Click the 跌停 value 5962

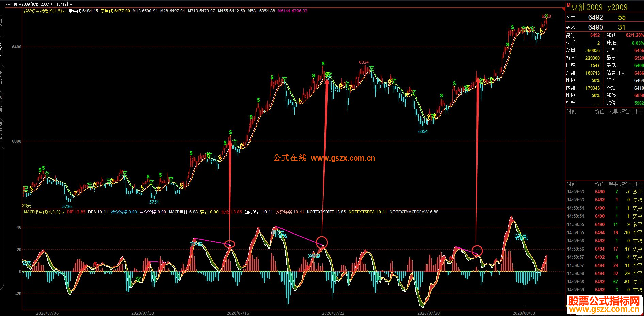(639, 103)
